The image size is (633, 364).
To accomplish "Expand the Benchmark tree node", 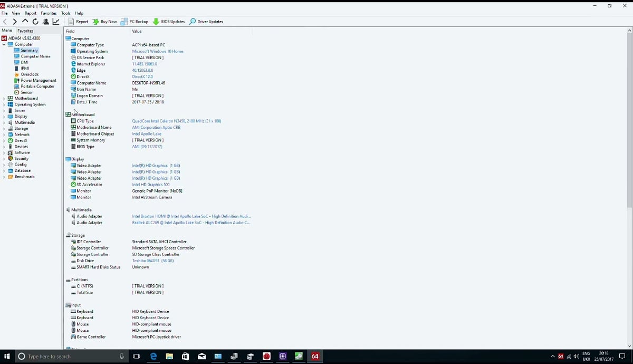I will tap(4, 177).
